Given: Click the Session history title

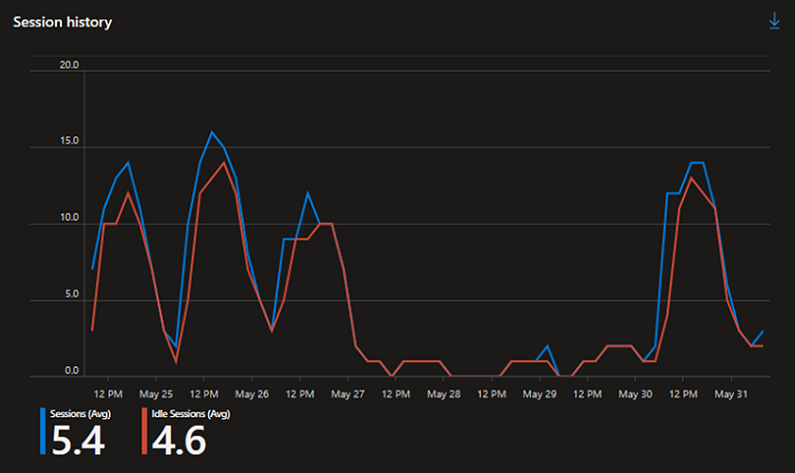Looking at the screenshot, I should tap(62, 22).
